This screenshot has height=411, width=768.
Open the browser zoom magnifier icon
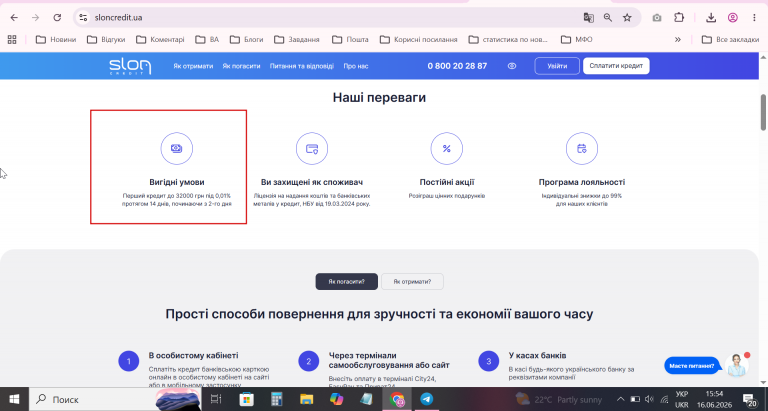(x=608, y=18)
